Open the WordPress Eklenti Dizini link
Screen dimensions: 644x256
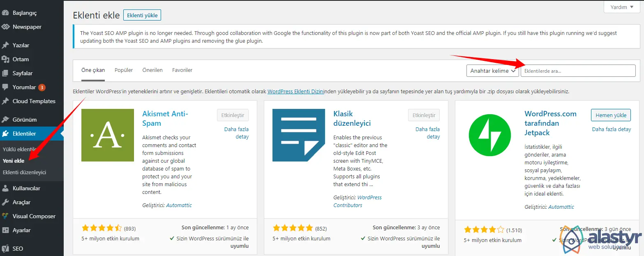[295, 91]
